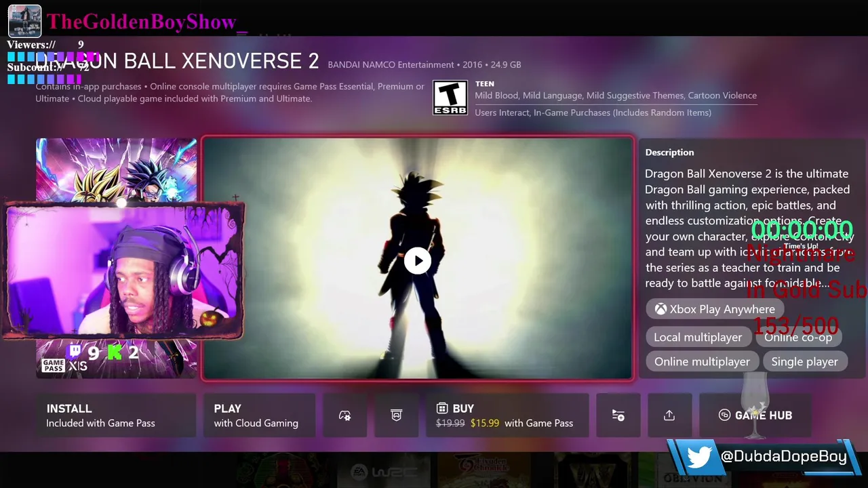Click the strikethrough $19.99 price
The width and height of the screenshot is (868, 488).
click(450, 423)
